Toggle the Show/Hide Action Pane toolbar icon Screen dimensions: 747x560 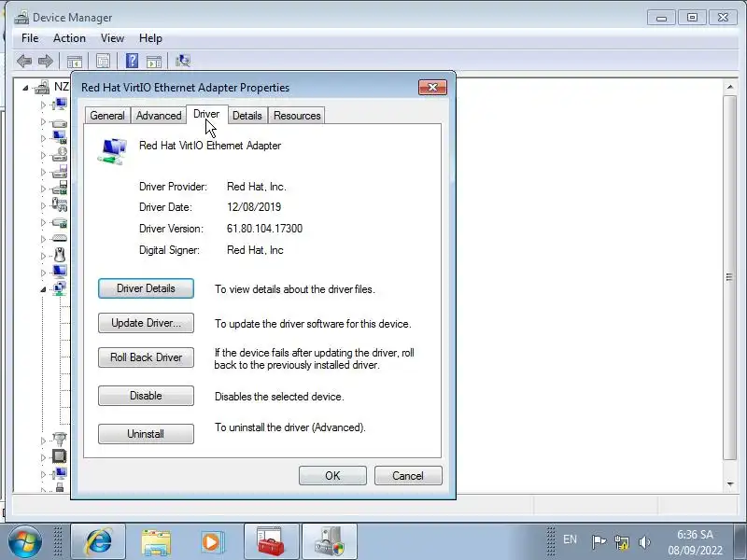click(154, 61)
